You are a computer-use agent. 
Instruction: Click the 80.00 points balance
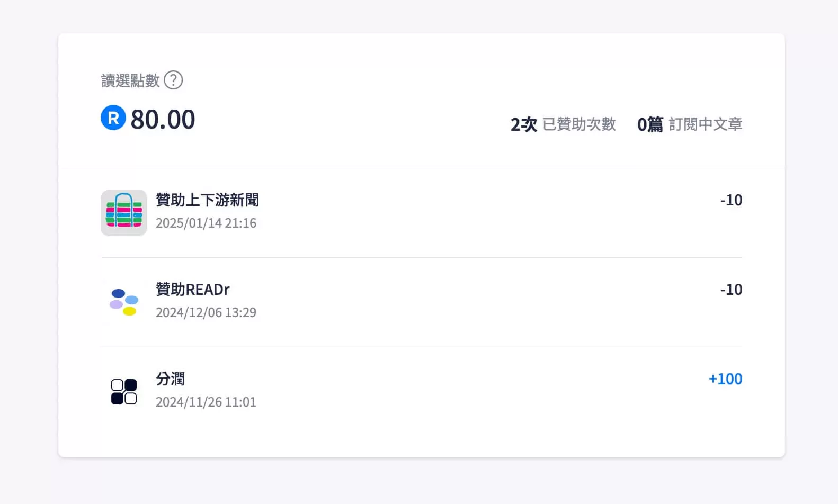tap(163, 120)
